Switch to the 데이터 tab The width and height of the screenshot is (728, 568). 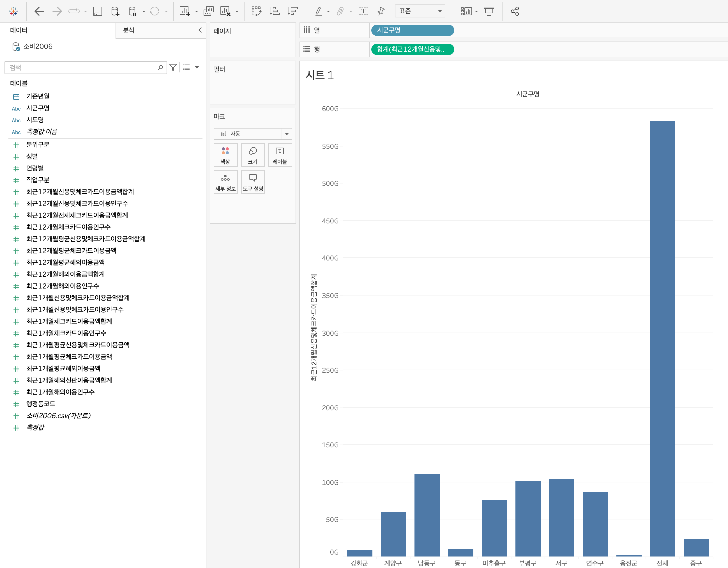pyautogui.click(x=19, y=30)
